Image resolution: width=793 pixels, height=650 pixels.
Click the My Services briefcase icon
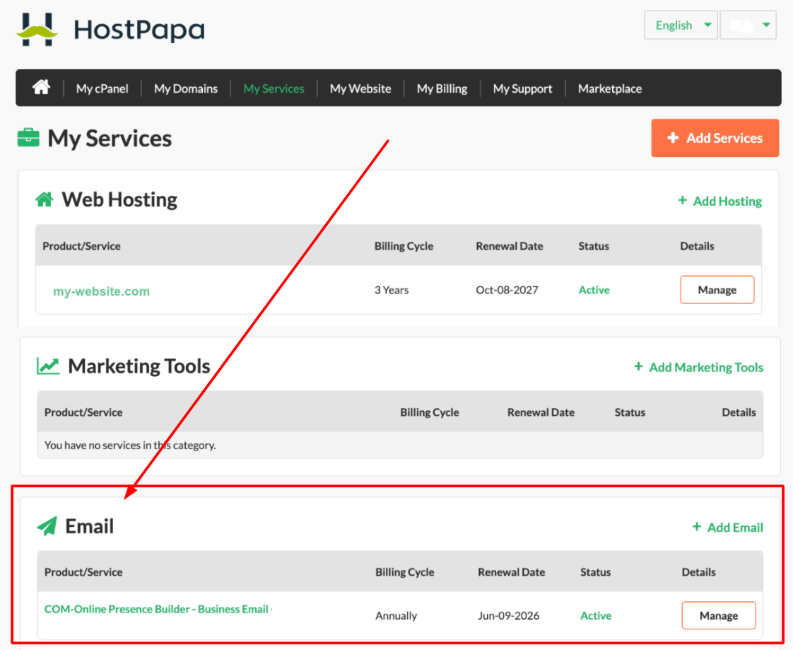(x=28, y=138)
